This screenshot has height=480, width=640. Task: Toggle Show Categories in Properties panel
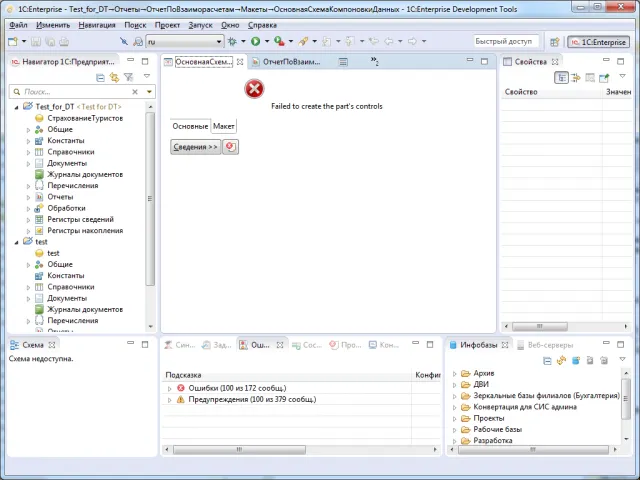click(562, 78)
